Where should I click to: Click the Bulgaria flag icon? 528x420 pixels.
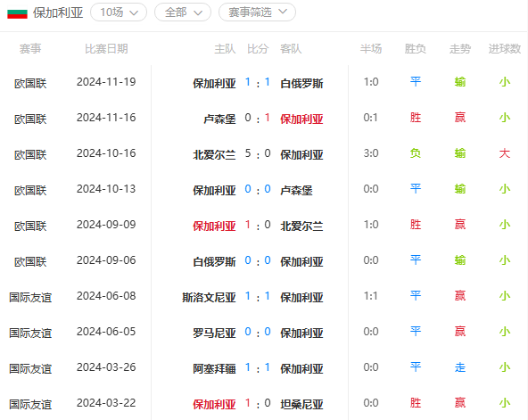pyautogui.click(x=17, y=13)
